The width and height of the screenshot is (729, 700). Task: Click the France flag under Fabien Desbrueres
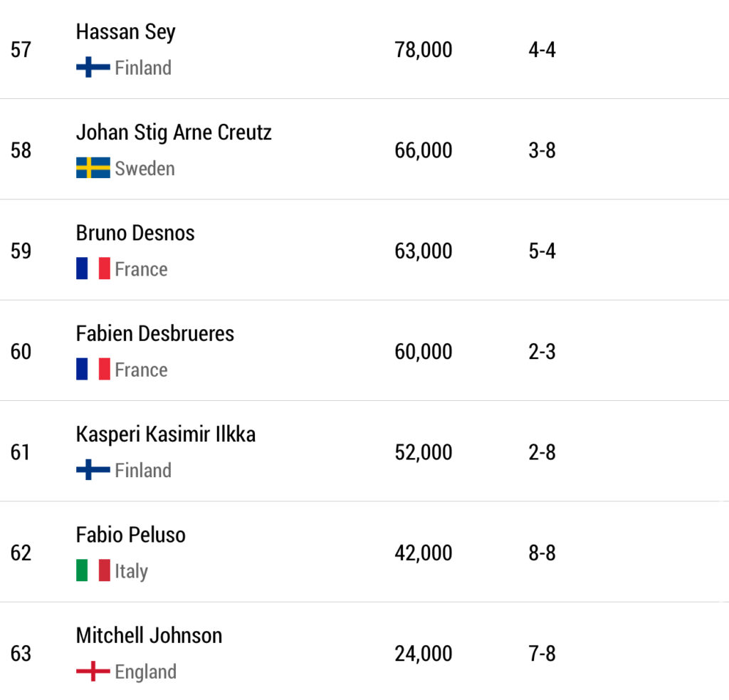(93, 369)
